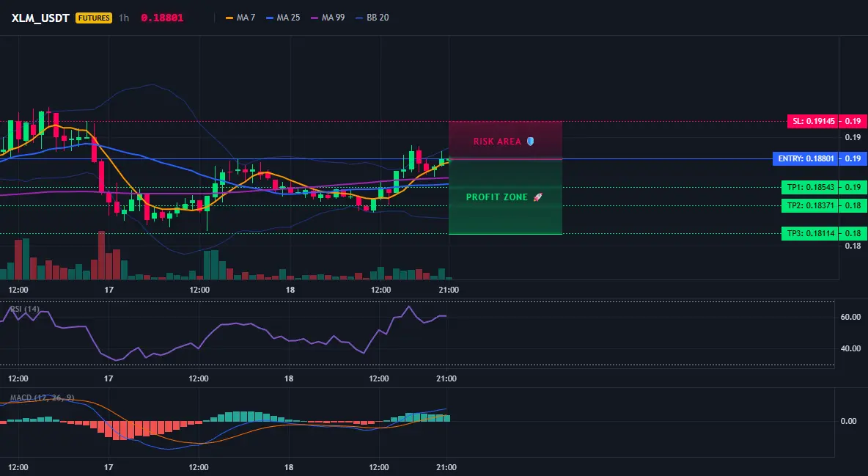Click the SL: 0.19145 stop-loss tag

pos(812,121)
